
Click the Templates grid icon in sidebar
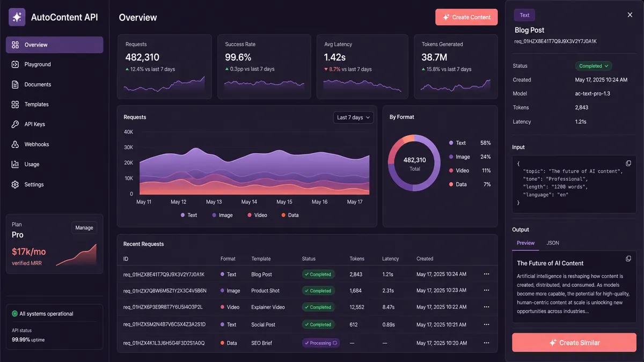(15, 105)
